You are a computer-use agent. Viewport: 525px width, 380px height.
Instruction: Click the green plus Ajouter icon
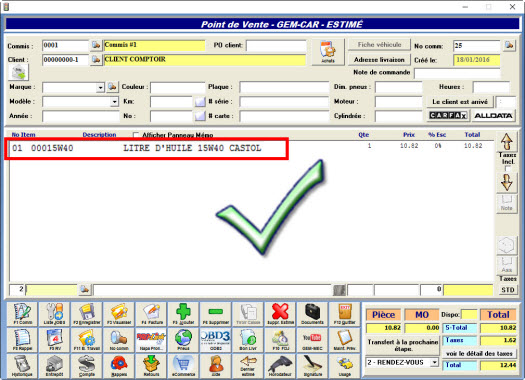tap(183, 314)
